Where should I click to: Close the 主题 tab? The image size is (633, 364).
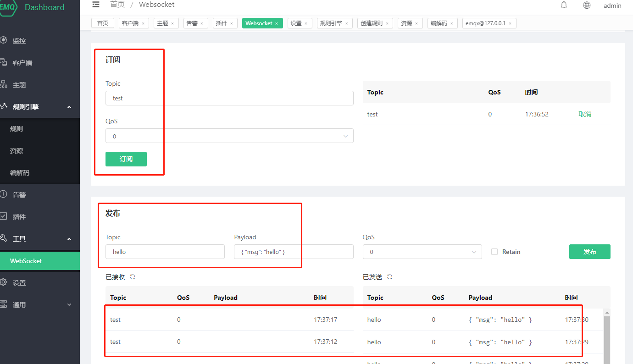172,23
